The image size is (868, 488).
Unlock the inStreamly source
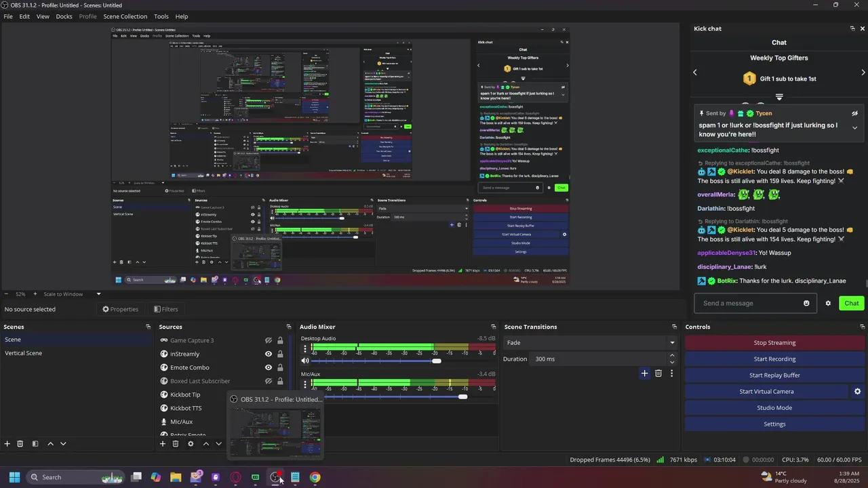[x=280, y=354]
